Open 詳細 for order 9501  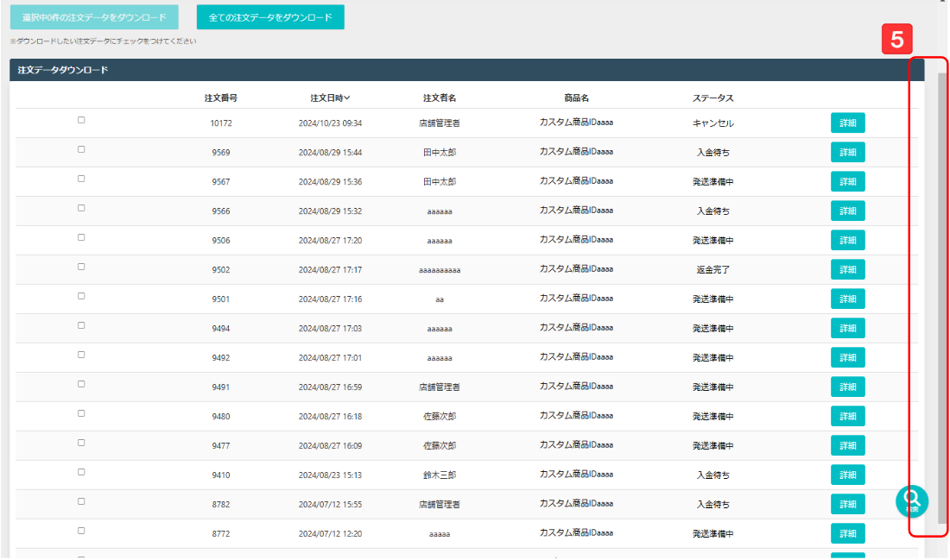847,299
